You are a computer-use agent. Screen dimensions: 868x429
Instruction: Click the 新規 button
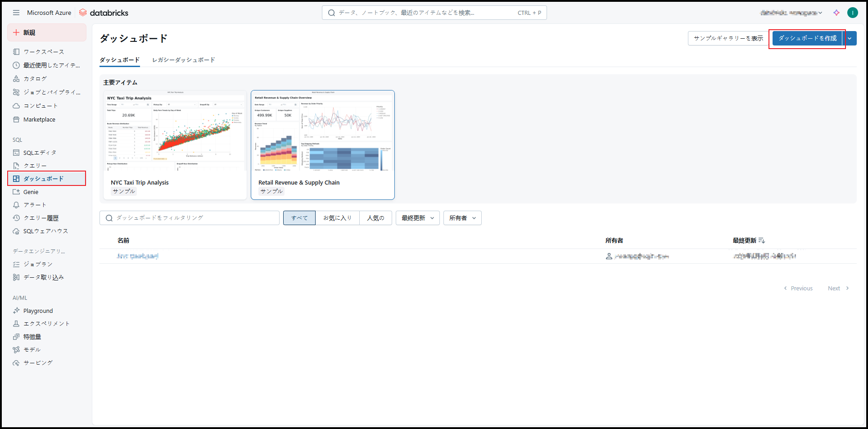click(47, 32)
